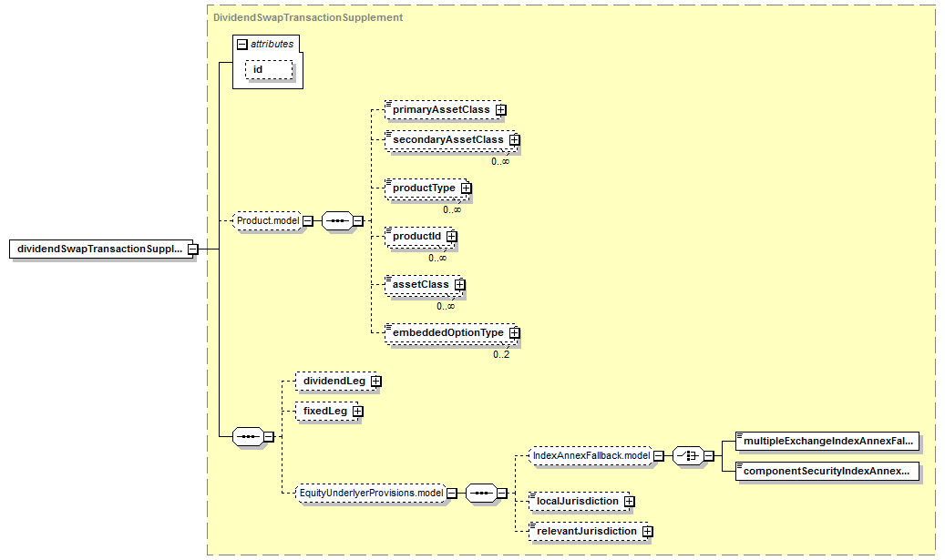Image resolution: width=945 pixels, height=560 pixels.
Task: Select the Product.model group node
Action: coord(268,221)
